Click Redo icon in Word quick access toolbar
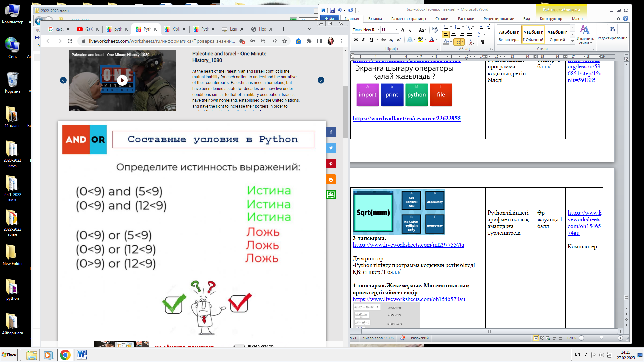Screen dimensions: 644x362 click(351, 10)
